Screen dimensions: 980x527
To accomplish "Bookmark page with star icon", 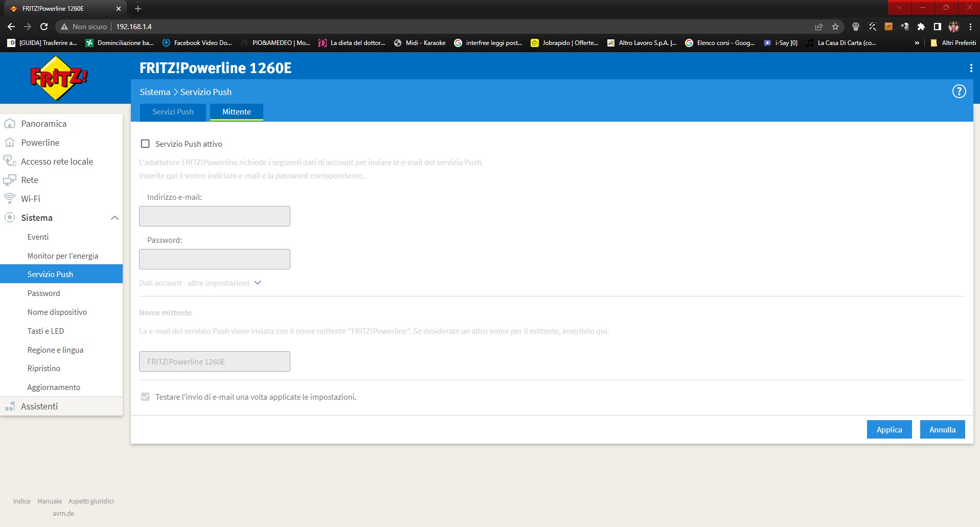I will click(835, 27).
